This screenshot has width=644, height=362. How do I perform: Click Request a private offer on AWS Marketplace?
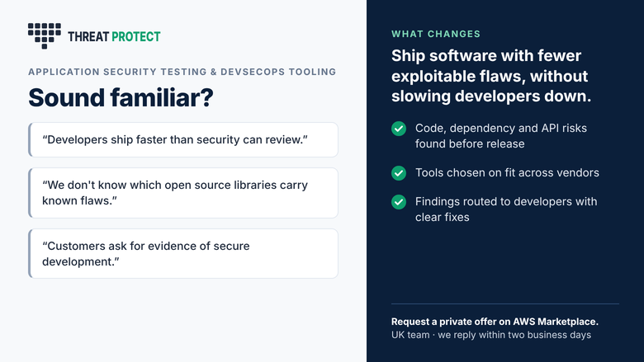(x=495, y=322)
